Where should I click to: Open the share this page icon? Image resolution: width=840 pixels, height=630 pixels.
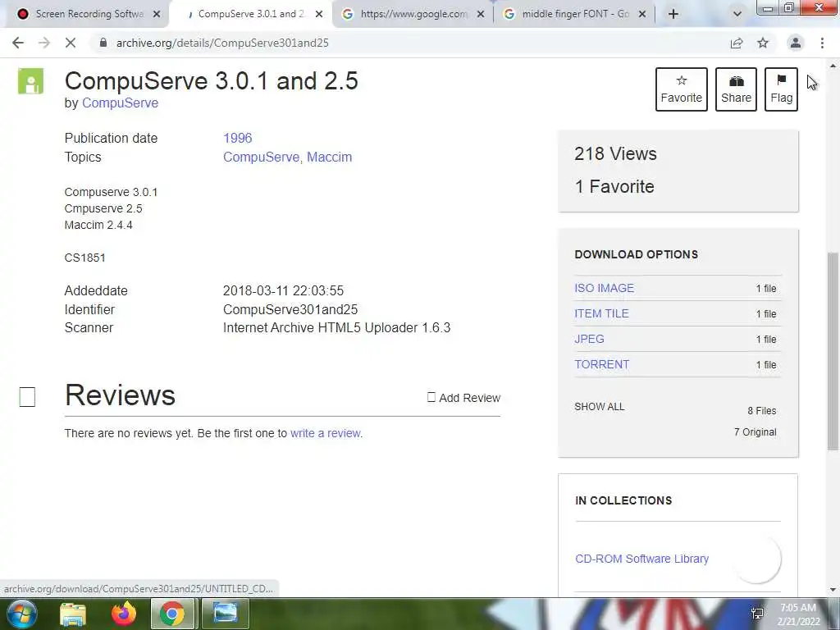pyautogui.click(x=737, y=43)
